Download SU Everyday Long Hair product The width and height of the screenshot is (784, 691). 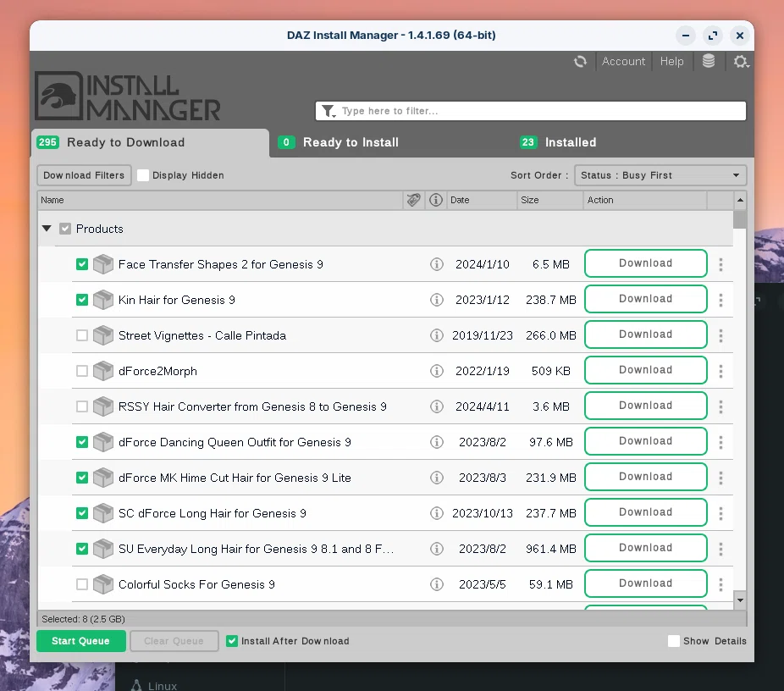pos(645,548)
